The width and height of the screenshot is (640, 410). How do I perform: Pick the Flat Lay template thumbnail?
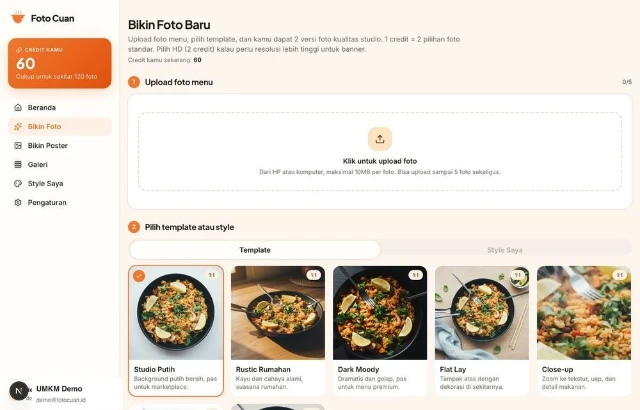coord(482,312)
